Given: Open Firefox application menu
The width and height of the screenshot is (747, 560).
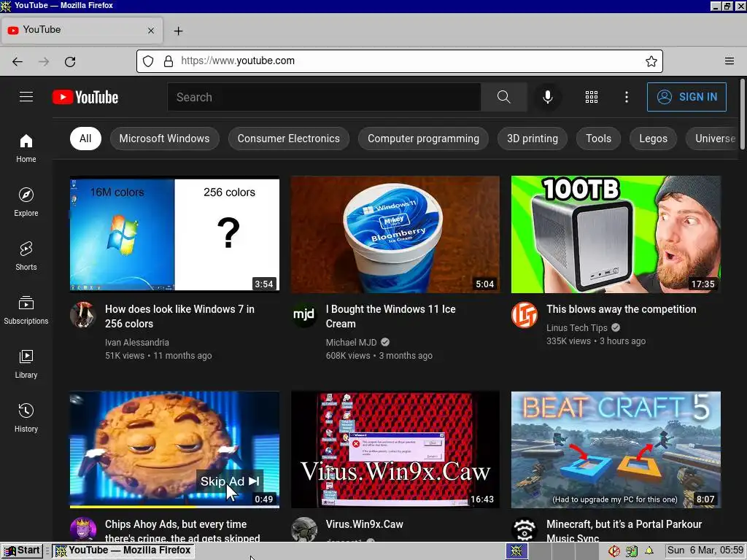Looking at the screenshot, I should (729, 61).
